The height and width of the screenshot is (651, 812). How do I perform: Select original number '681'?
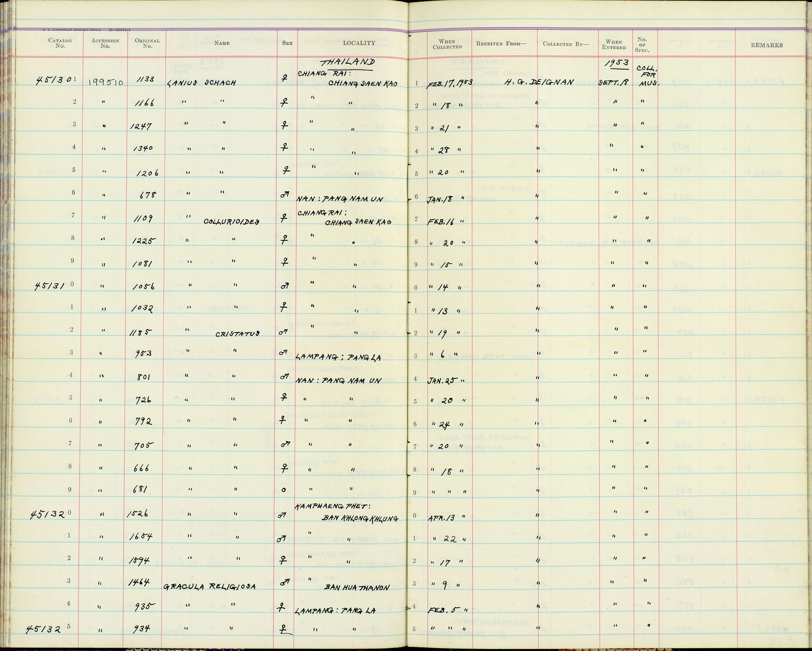140,489
